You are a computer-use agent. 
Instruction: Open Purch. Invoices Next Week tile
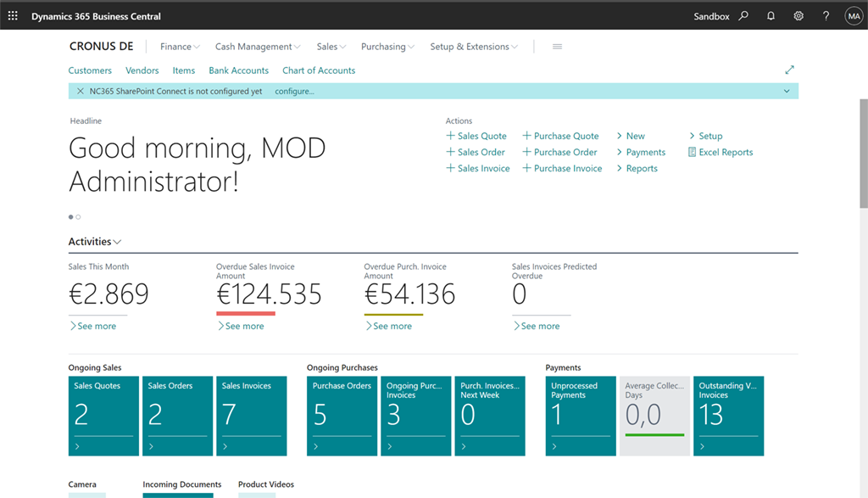[490, 416]
